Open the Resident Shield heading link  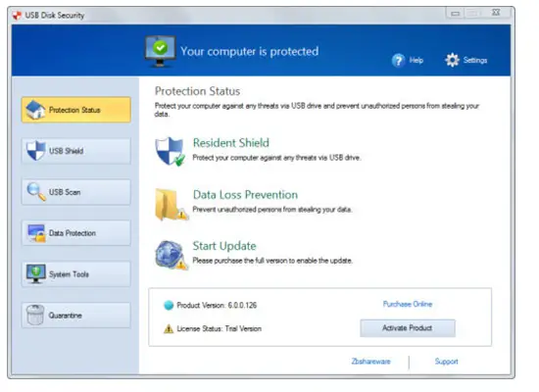click(231, 143)
